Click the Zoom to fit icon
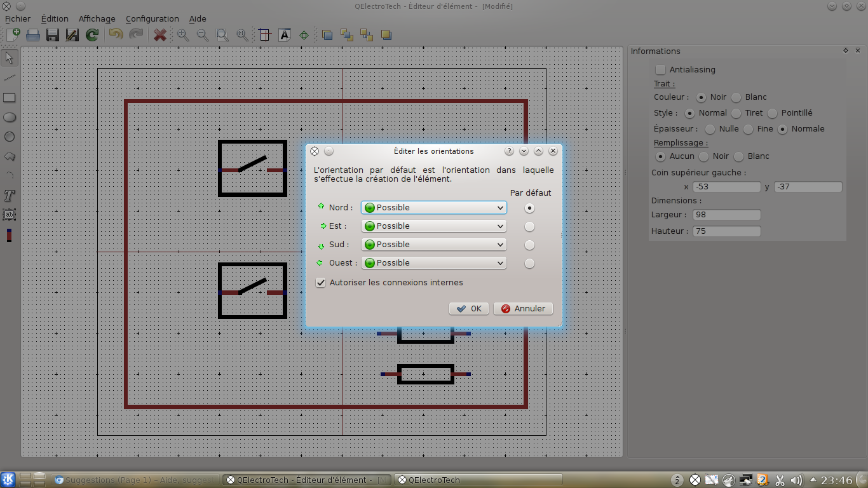 coord(222,35)
